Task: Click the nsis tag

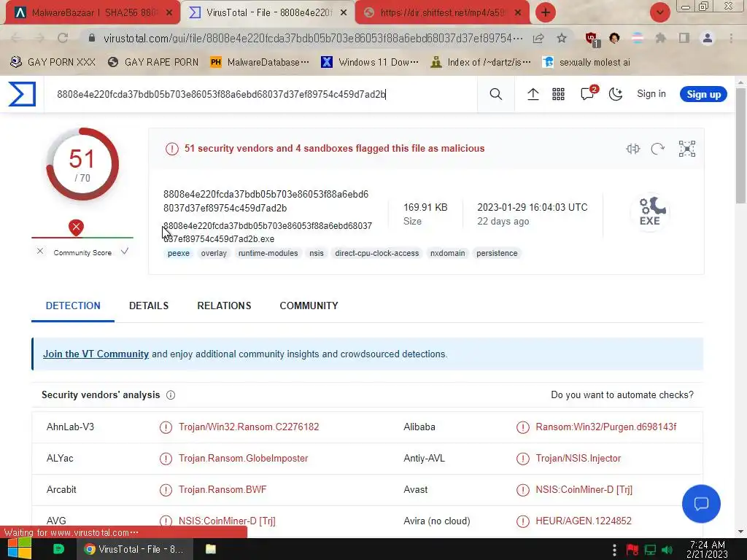Action: [317, 253]
